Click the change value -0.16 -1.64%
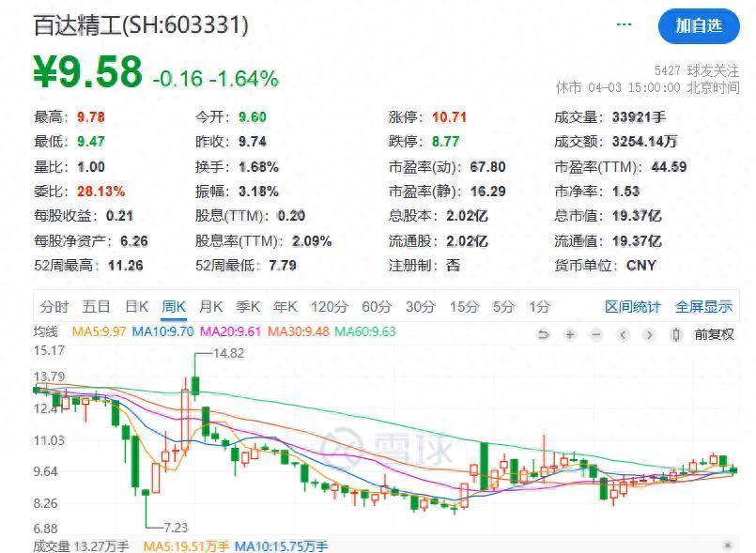This screenshot has height=553, width=756. pyautogui.click(x=215, y=79)
